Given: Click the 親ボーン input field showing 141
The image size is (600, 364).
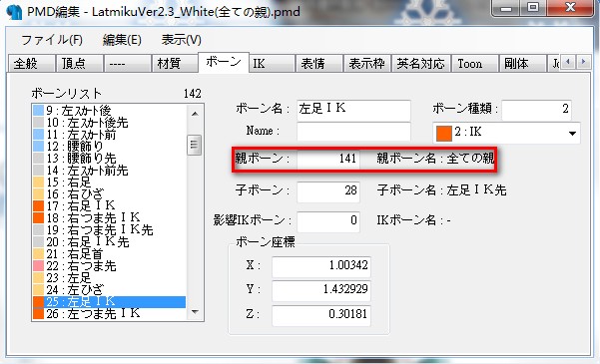Looking at the screenshot, I should tap(328, 159).
